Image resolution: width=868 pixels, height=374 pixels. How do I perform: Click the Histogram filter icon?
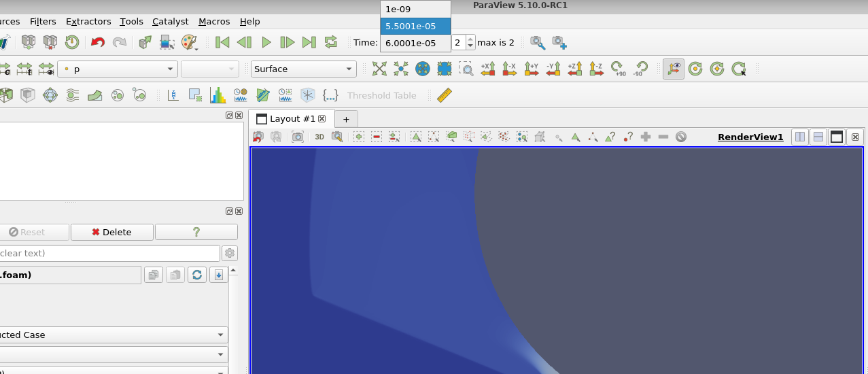[218, 95]
